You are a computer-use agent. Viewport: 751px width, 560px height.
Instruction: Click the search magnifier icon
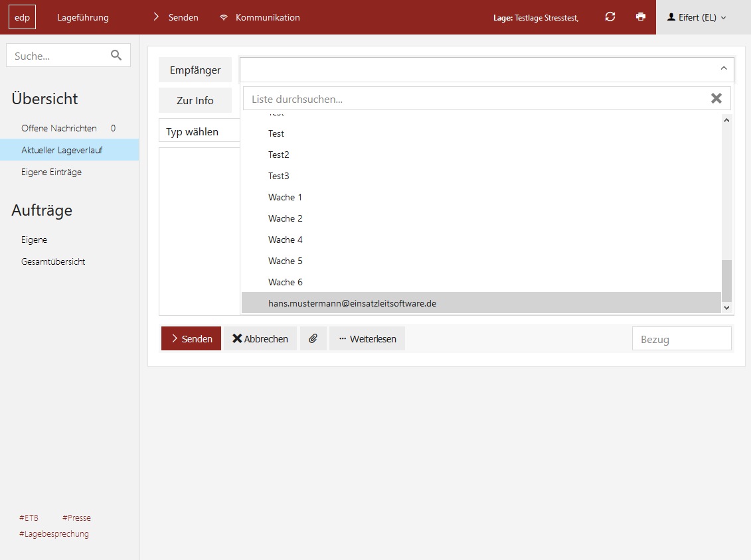point(116,55)
